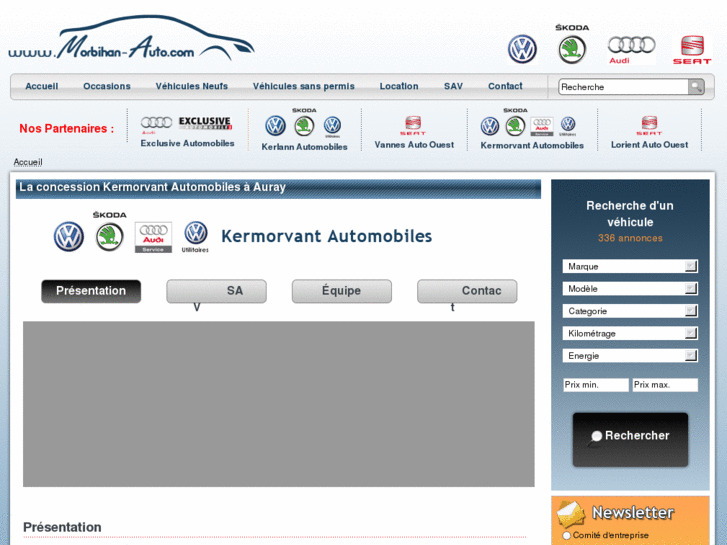The height and width of the screenshot is (545, 727).
Task: Follow the Vannes Auto Ouest link
Action: pyautogui.click(x=414, y=145)
